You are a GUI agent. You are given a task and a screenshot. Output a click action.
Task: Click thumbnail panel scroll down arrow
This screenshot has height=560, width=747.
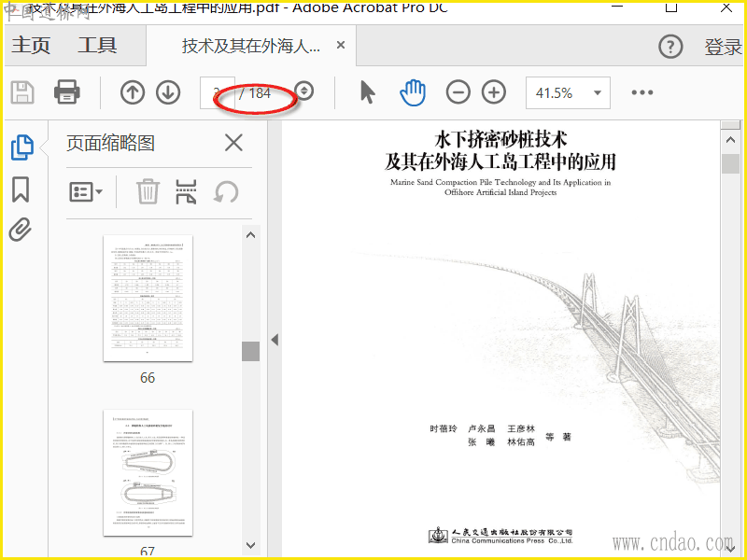point(250,545)
